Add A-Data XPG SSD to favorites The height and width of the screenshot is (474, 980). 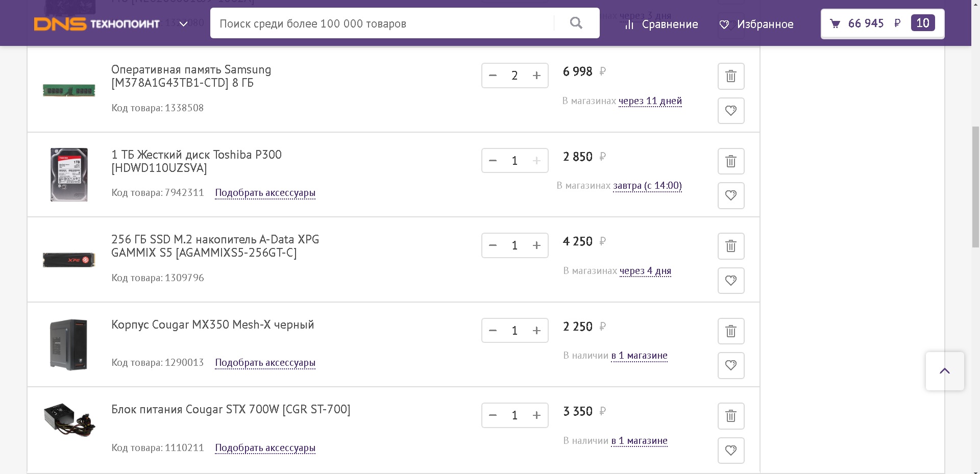coord(731,281)
